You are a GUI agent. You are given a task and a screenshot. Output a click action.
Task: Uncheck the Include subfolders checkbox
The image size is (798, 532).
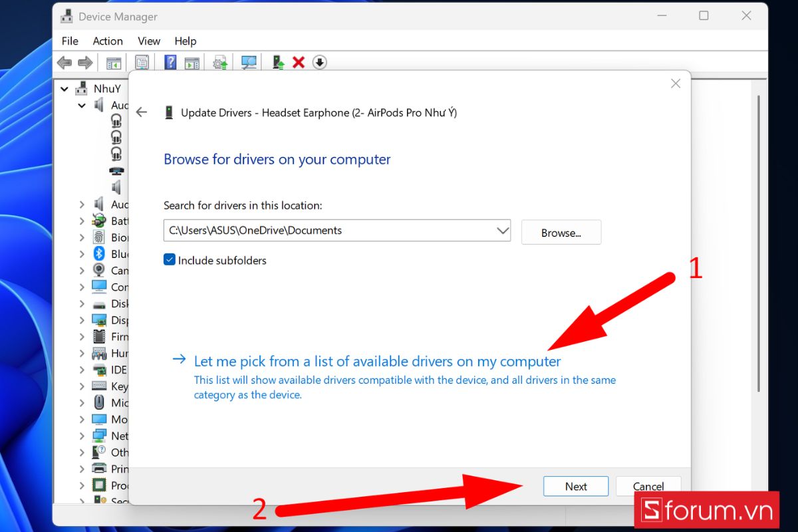click(170, 260)
